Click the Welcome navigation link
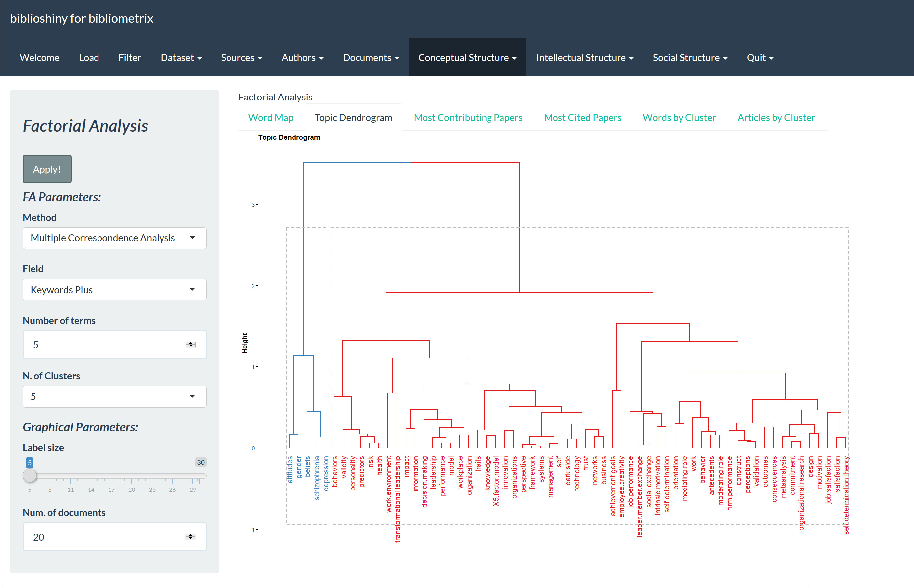 click(x=39, y=58)
